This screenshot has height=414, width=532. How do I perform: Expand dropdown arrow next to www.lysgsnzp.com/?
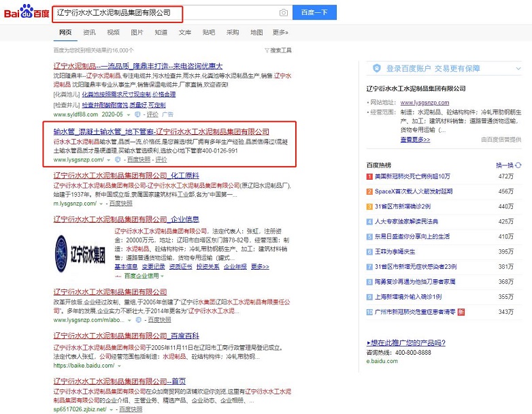tap(109, 160)
